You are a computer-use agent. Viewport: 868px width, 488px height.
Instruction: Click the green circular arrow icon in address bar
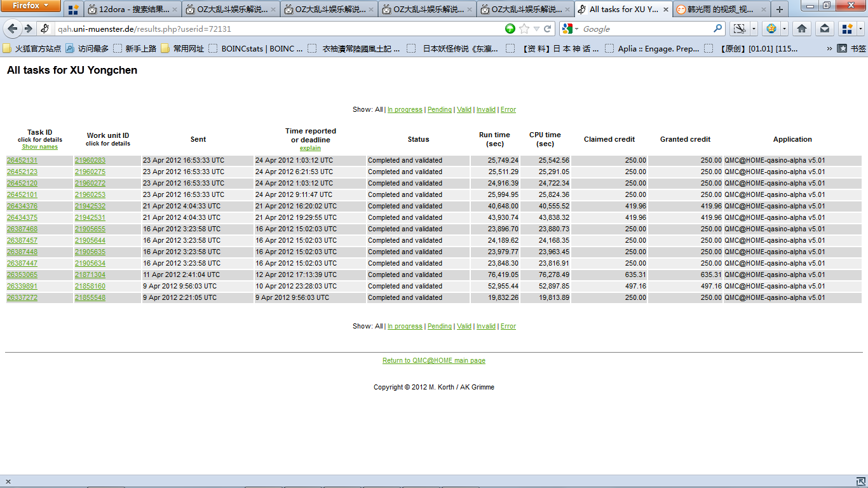tap(510, 29)
